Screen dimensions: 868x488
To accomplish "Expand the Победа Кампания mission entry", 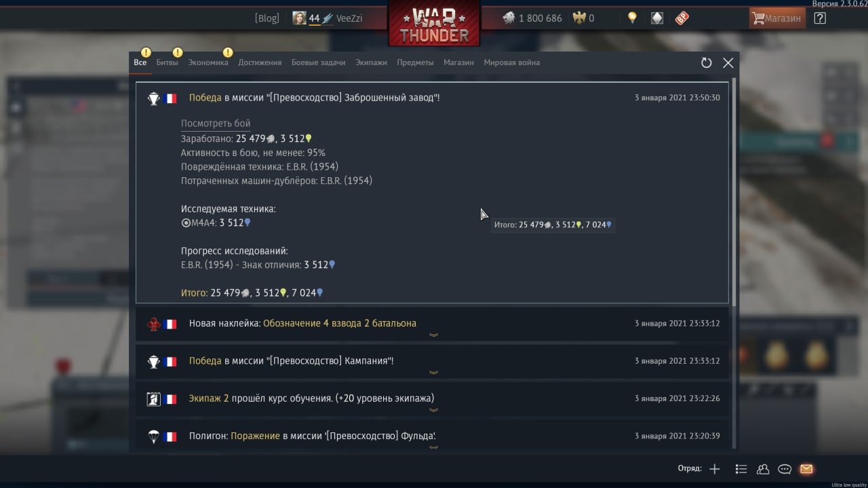I will [432, 362].
